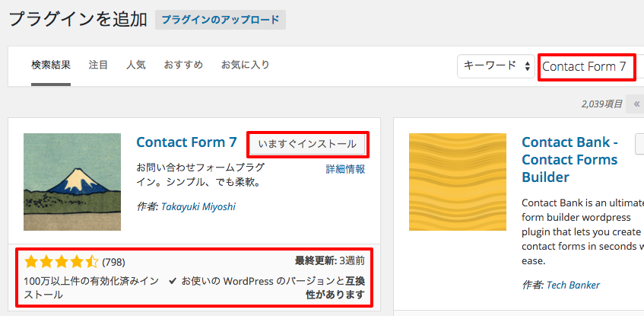This screenshot has width=644, height=316.
Task: Open author link Takayuki Miyoshi
Action: click(x=198, y=206)
